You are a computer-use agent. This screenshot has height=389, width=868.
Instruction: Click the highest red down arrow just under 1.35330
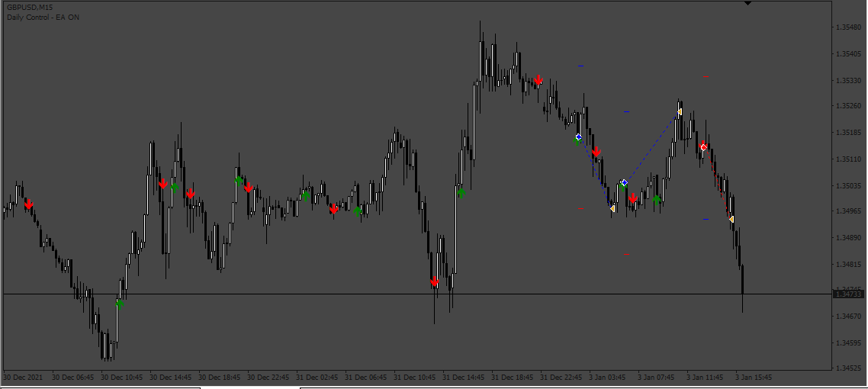click(538, 81)
